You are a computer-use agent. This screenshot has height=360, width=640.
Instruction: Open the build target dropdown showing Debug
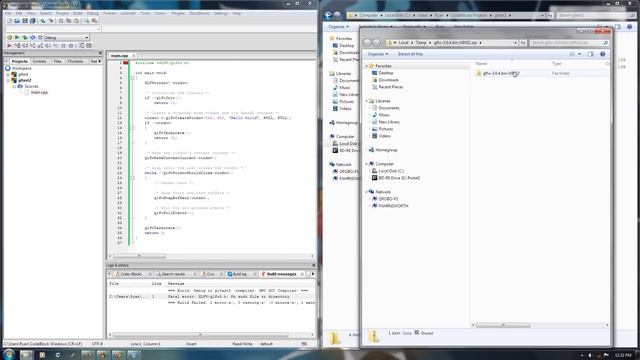click(x=67, y=38)
